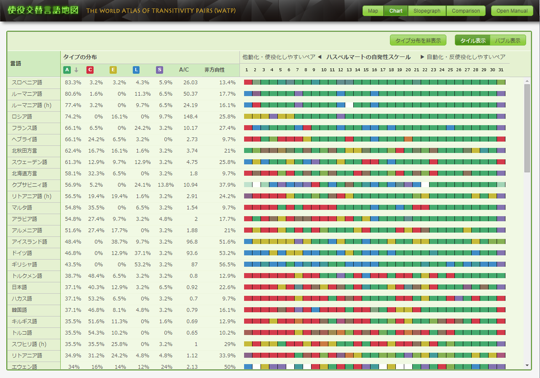
Task: Toggle type distribution visibility button (タイプ分布を非表示)
Action: pos(418,40)
